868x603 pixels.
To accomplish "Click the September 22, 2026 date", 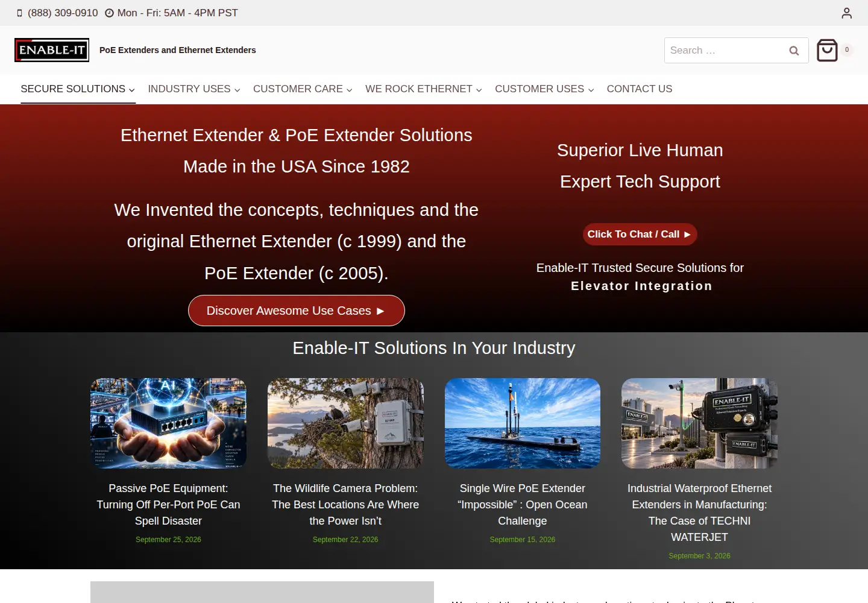I will (x=345, y=540).
